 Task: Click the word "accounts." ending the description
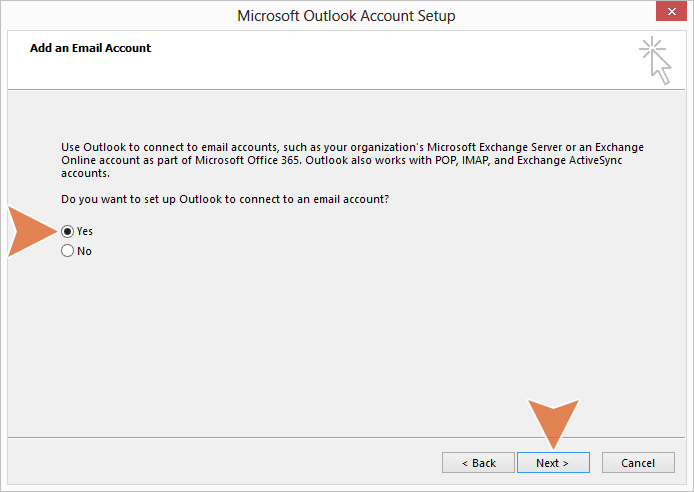[85, 173]
